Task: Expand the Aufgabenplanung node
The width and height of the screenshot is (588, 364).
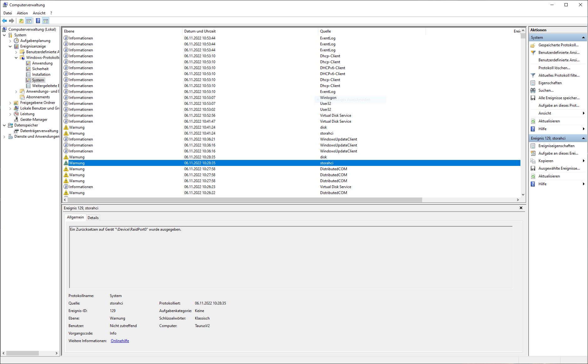Action: pyautogui.click(x=10, y=41)
